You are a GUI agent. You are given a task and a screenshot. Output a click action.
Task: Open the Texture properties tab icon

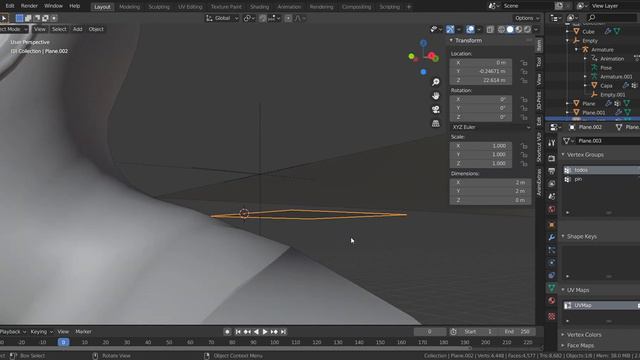[552, 316]
